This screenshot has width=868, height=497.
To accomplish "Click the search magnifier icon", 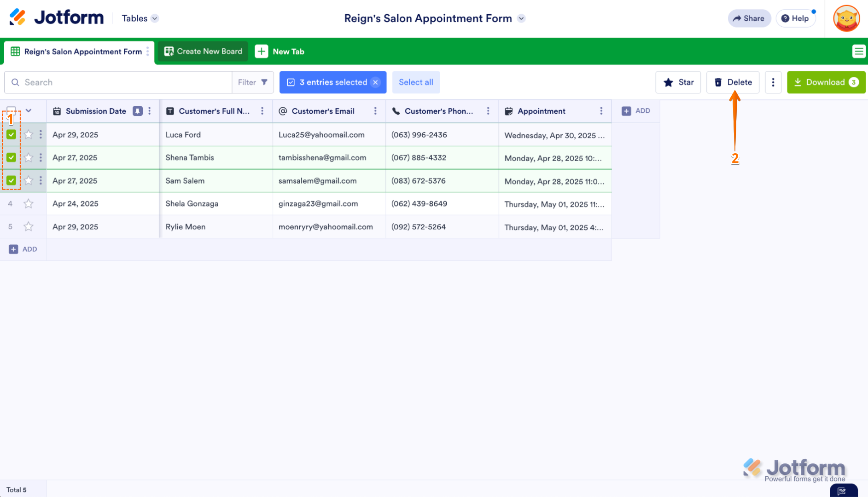I will coord(15,82).
